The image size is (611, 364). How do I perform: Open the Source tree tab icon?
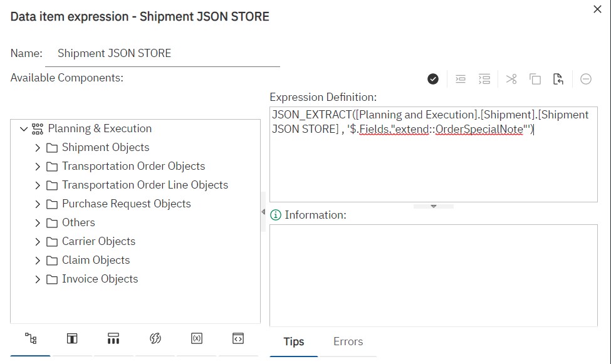coord(31,339)
